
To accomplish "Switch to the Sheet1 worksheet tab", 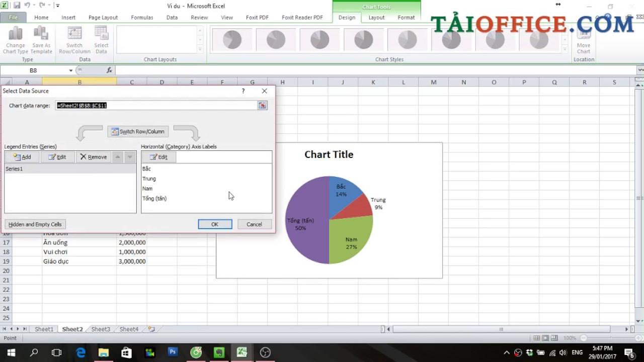I will (x=44, y=329).
